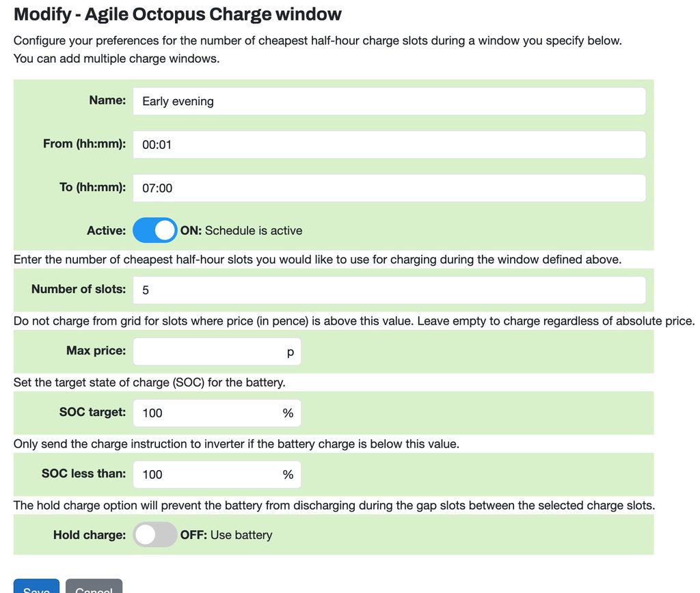700x593 pixels.
Task: Click the Number of slots input
Action: tap(388, 290)
